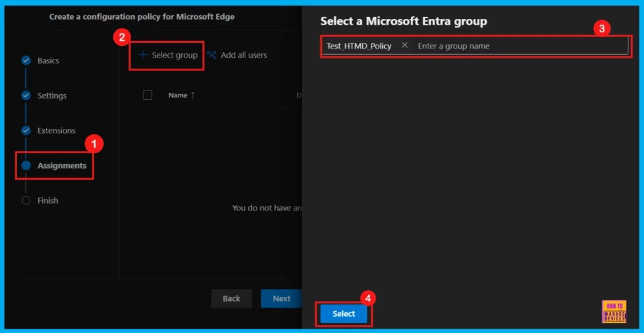The height and width of the screenshot is (333, 644).
Task: Remove the Test_HTMD_Policy group tag
Action: 404,45
